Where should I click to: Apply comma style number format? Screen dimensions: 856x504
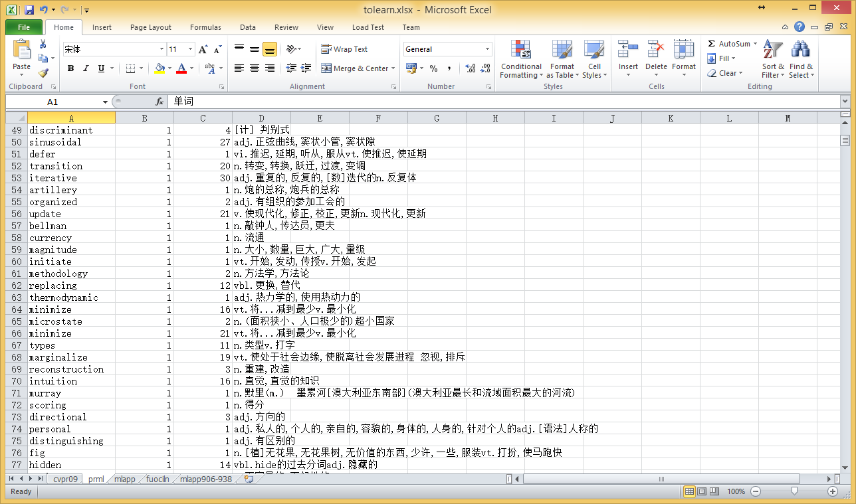(449, 68)
